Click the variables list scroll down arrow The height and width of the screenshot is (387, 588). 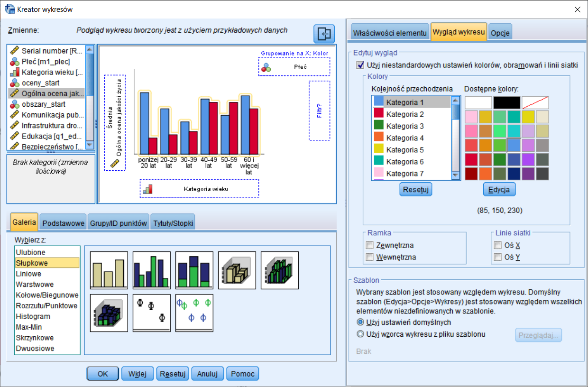[90, 146]
